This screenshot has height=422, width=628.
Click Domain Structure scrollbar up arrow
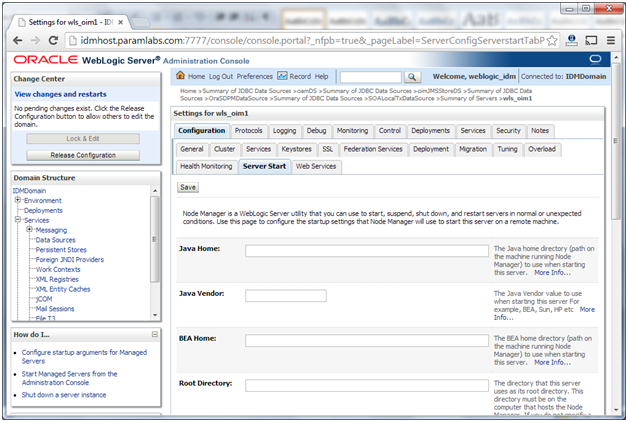click(x=155, y=191)
